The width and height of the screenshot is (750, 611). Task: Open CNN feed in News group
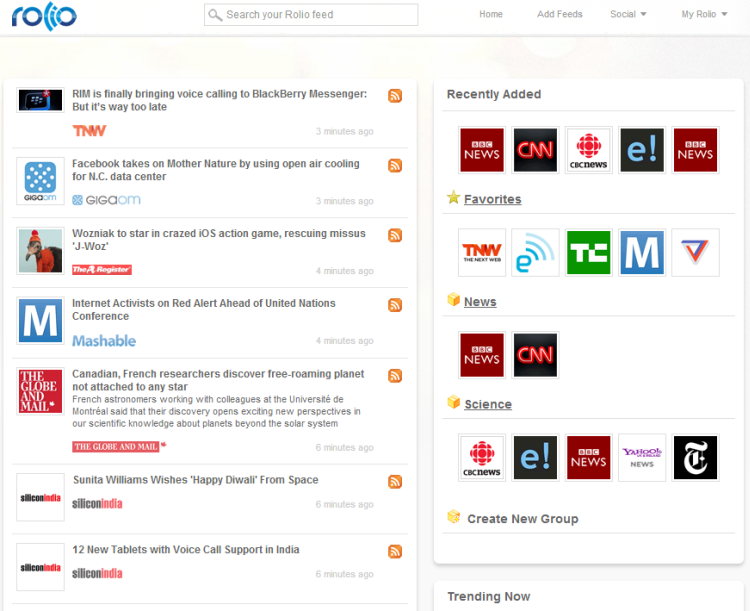[x=535, y=355]
